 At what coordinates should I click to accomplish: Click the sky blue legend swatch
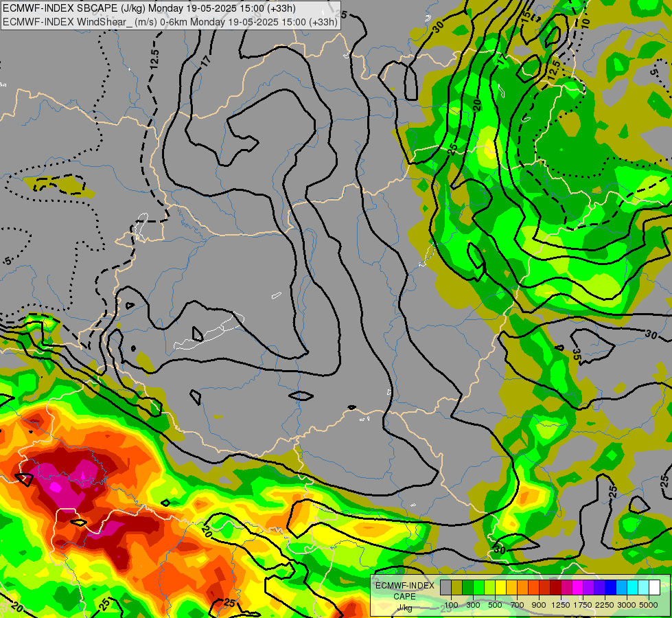tap(621, 588)
